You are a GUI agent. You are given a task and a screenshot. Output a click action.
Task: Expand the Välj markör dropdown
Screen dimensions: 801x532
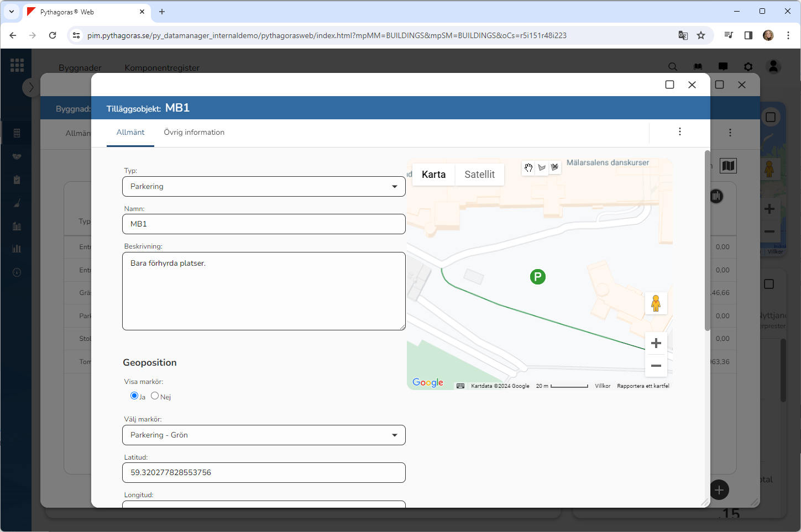(264, 435)
